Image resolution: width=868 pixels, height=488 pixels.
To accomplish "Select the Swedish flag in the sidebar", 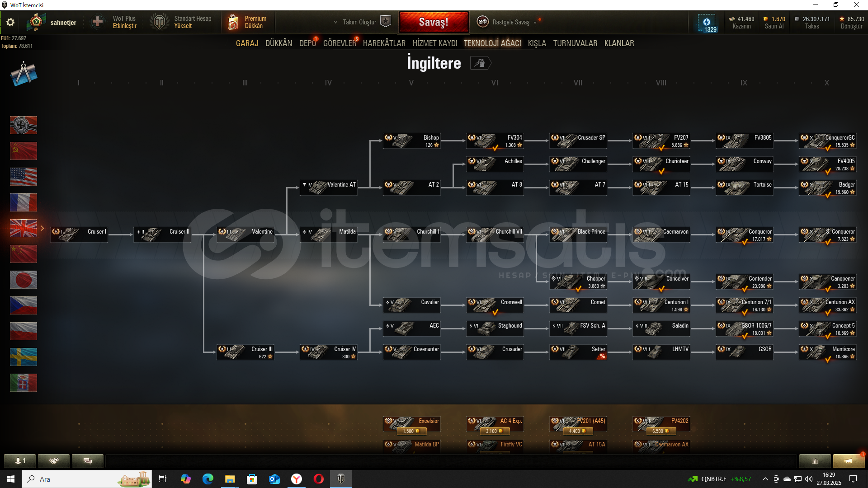I will tap(24, 357).
